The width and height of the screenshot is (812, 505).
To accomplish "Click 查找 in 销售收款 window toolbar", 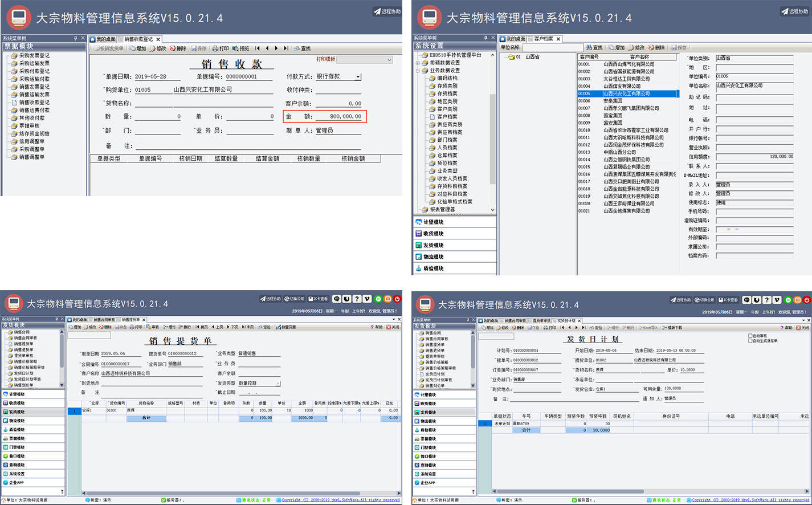I will [x=302, y=48].
